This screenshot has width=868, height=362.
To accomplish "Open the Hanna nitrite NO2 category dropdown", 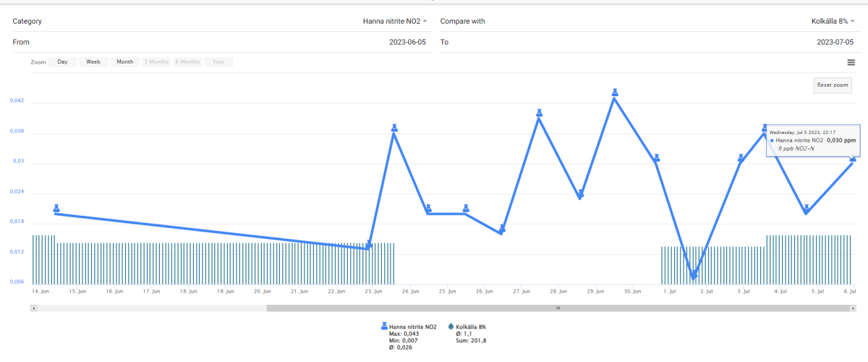I will pos(395,21).
